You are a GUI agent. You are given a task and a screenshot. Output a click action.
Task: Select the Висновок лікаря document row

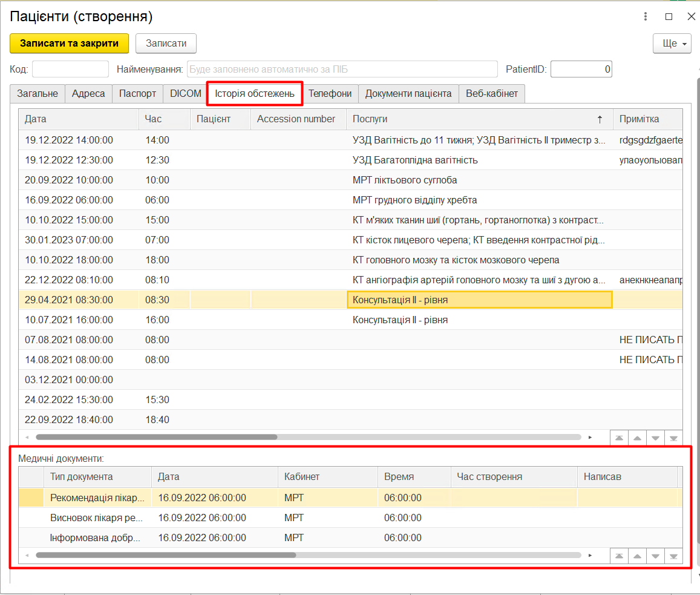(x=97, y=518)
